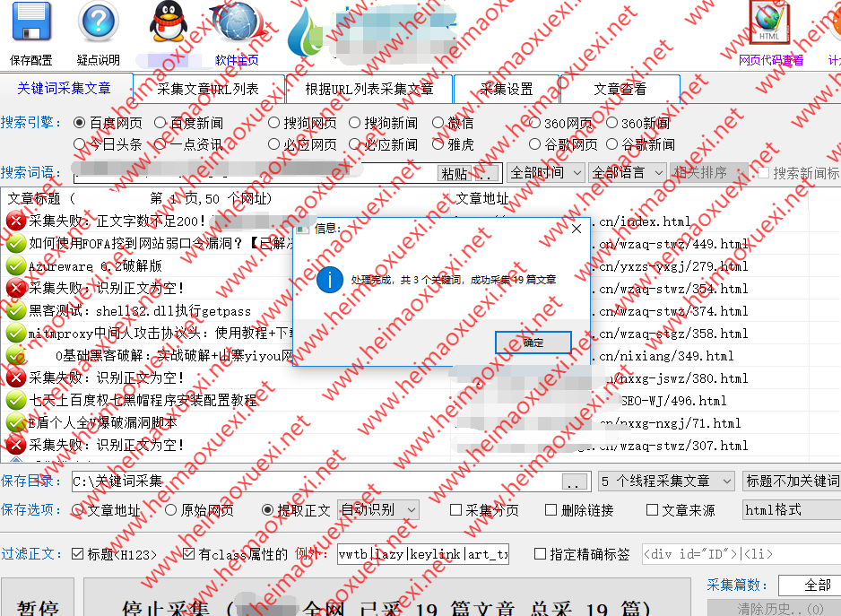Open the 全部时段 dropdown

point(545,172)
